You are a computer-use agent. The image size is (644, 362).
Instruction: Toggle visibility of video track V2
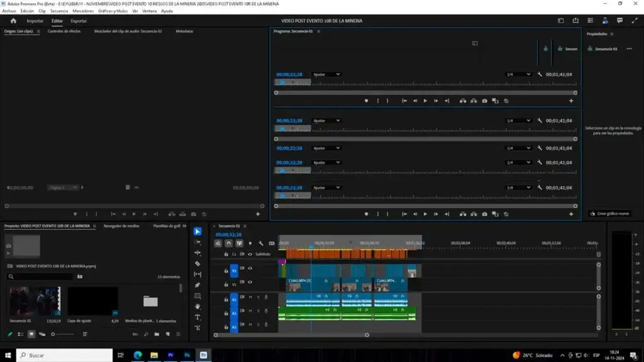[250, 269]
